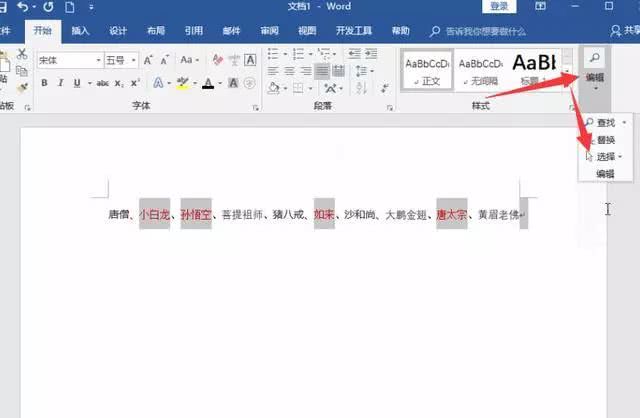Toggle Justify paragraph alignment
Image resolution: width=640 pixels, height=418 pixels.
[322, 71]
